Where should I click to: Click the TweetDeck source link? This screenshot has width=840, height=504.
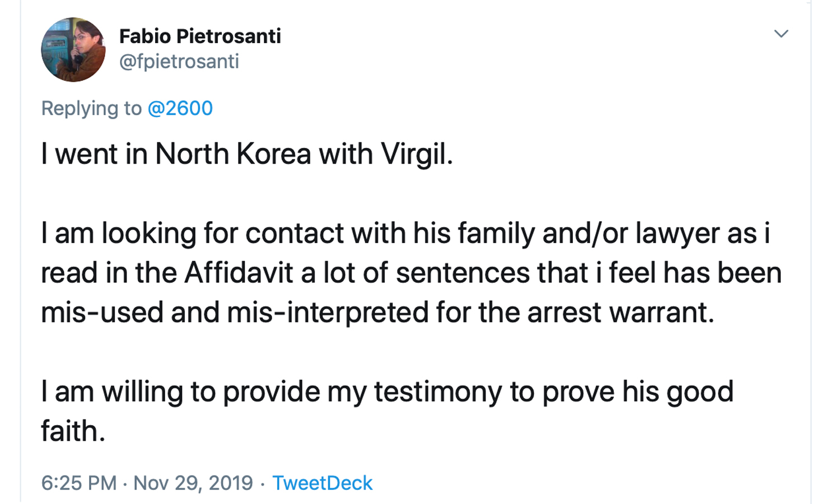tap(322, 483)
